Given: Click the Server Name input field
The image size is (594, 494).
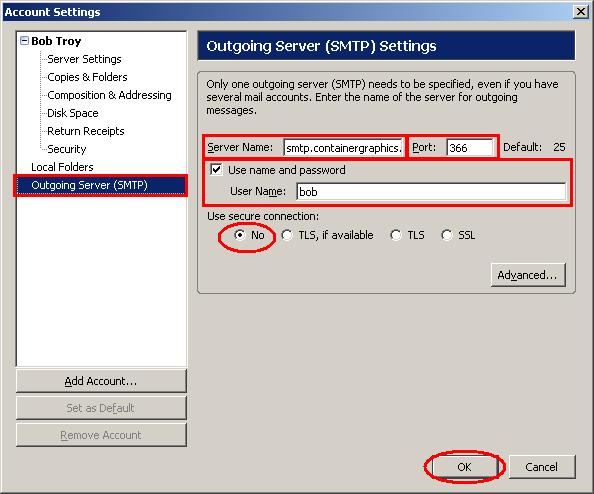Looking at the screenshot, I should coord(343,147).
